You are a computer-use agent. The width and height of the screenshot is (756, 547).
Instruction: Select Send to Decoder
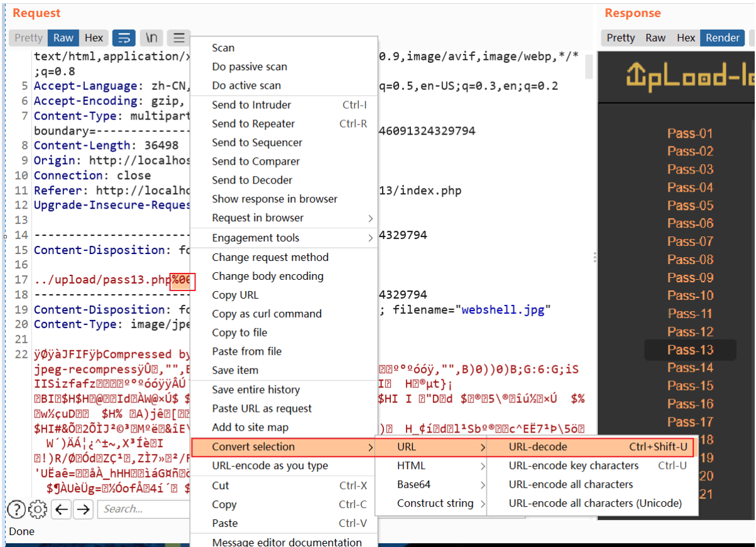point(284,180)
